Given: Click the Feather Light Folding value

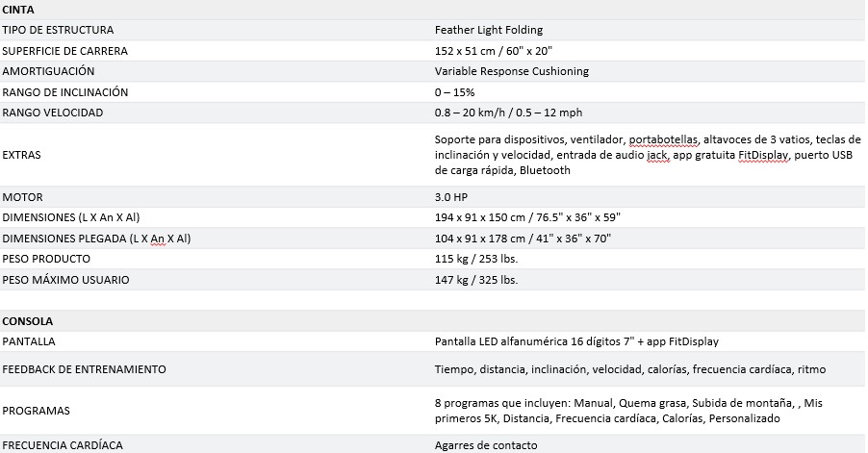Looking at the screenshot, I should [x=489, y=30].
